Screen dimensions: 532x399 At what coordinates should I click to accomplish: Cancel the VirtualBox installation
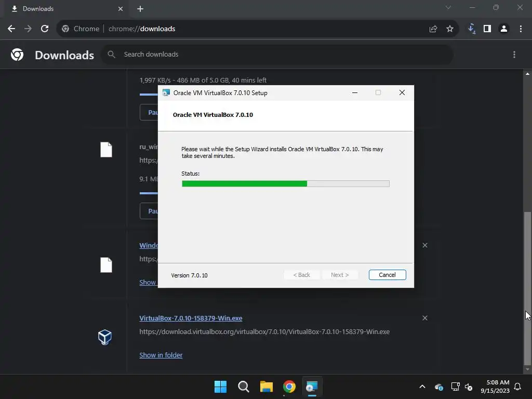click(387, 275)
